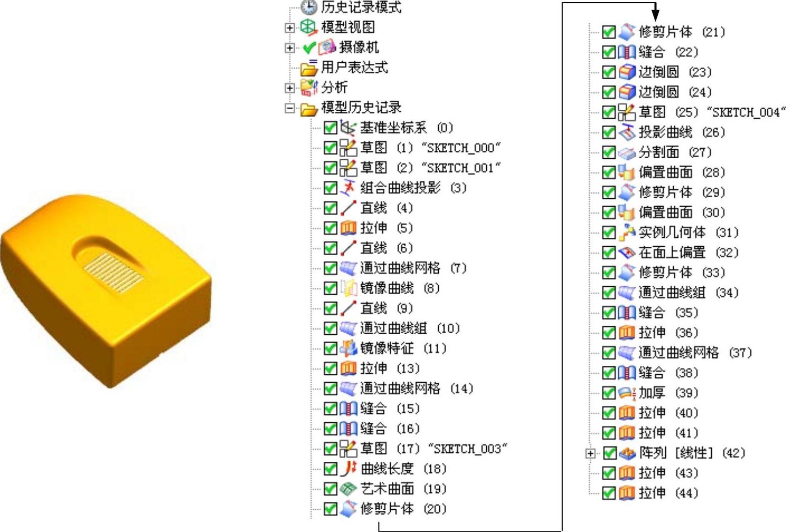786x532 pixels.
Task: Expand the 模型视图 node
Action: point(290,28)
